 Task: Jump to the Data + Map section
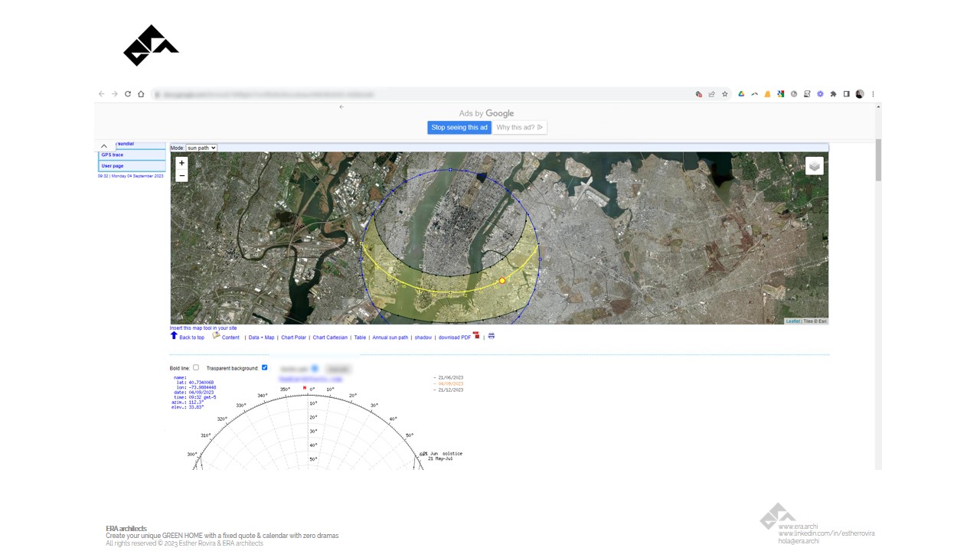(x=261, y=337)
